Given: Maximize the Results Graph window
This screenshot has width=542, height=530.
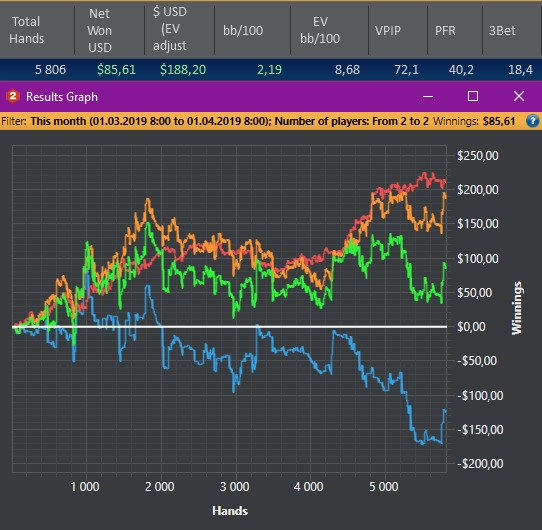Looking at the screenshot, I should [473, 96].
